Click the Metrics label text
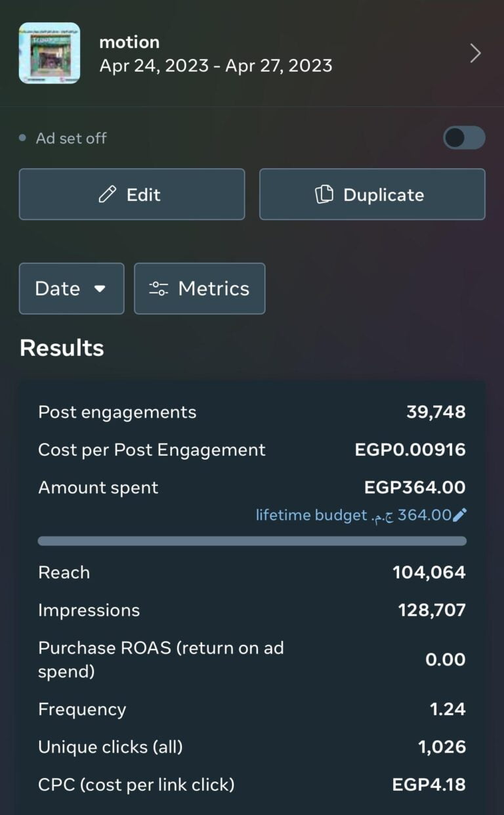 214,289
